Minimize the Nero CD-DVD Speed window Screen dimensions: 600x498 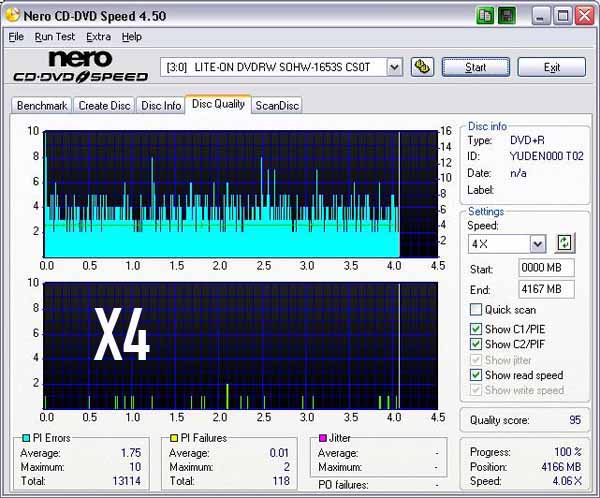point(541,16)
